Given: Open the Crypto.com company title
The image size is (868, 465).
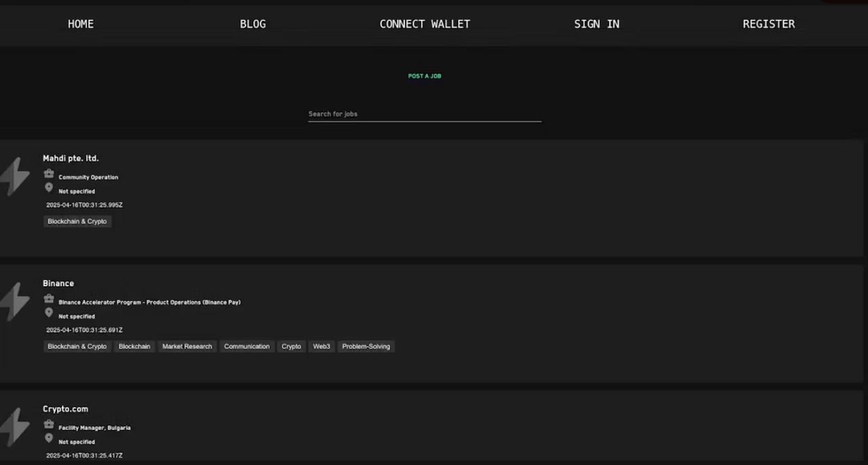Looking at the screenshot, I should pos(65,409).
